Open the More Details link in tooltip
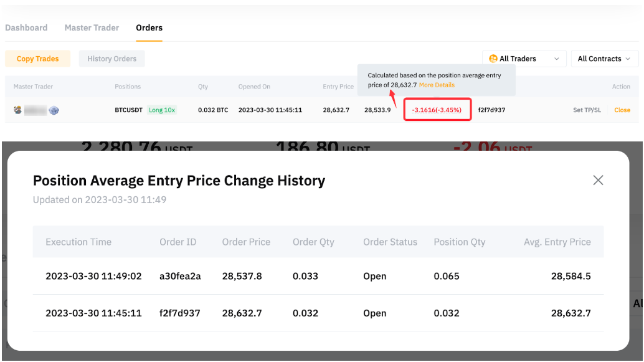Image resolution: width=644 pixels, height=362 pixels. tap(437, 85)
